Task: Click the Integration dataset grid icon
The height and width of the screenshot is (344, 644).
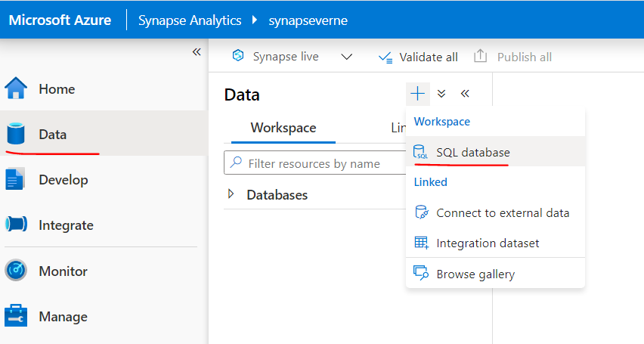Action: 421,243
